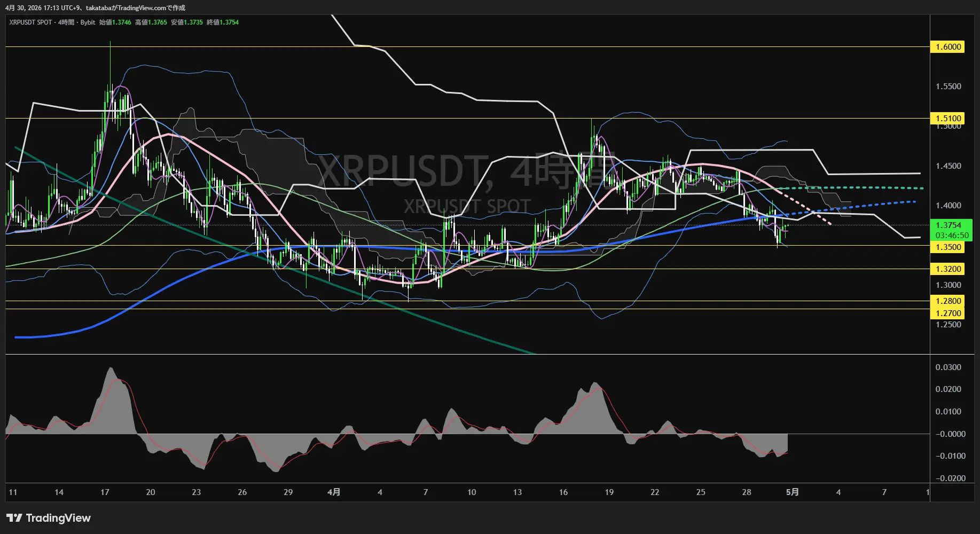980x534 pixels.
Task: Click the XRPUSDT SPOT symbol title
Action: (x=30, y=22)
